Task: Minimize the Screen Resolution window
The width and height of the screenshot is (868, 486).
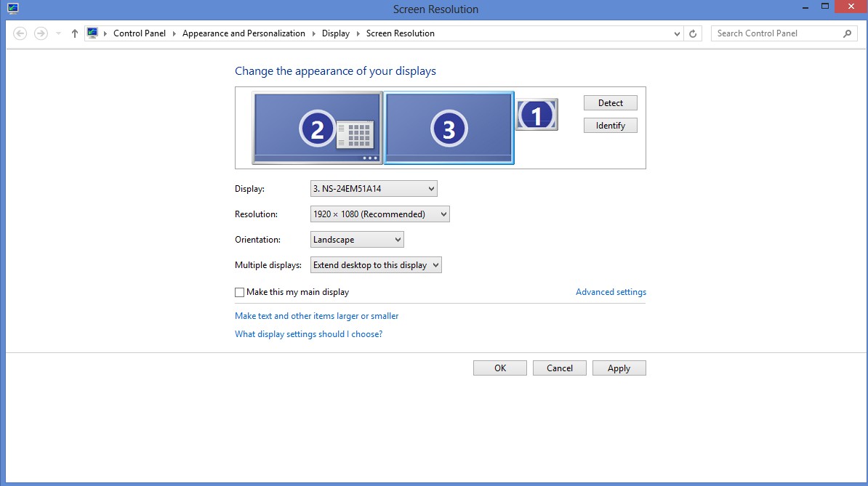Action: 805,7
